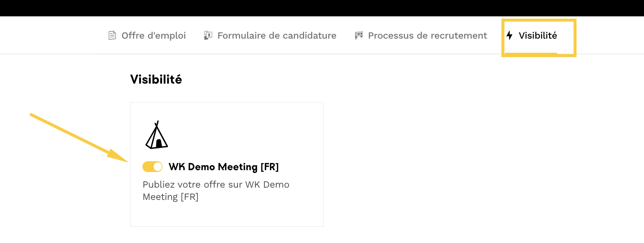Click the Publiez votre offre description text
The height and width of the screenshot is (243, 644).
coord(216,191)
